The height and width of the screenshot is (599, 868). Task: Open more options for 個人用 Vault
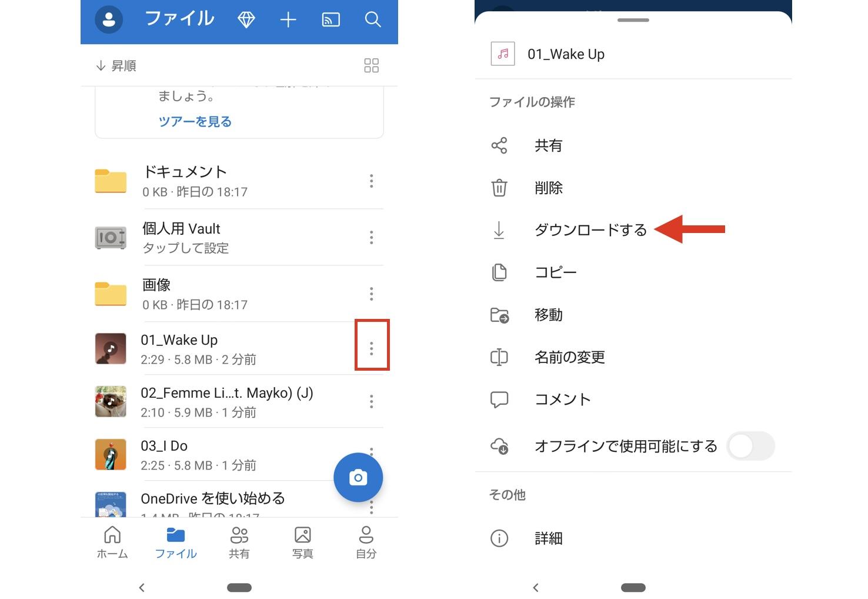click(372, 237)
